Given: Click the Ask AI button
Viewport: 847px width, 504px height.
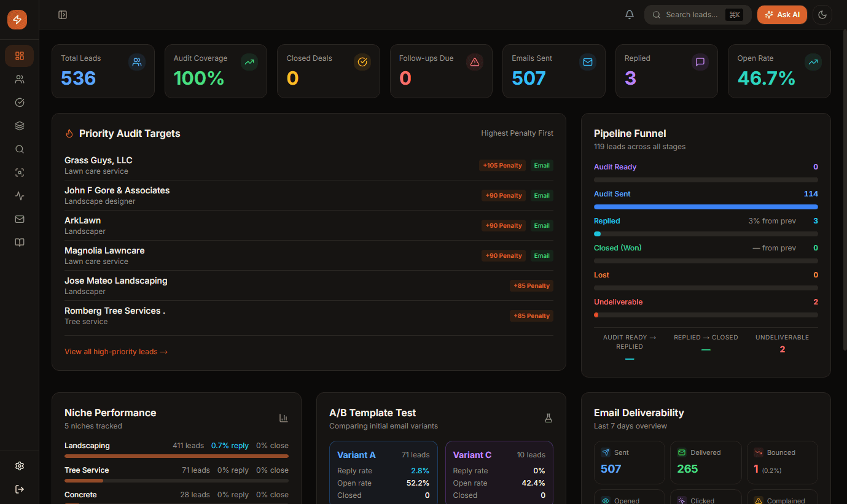Looking at the screenshot, I should coord(782,15).
